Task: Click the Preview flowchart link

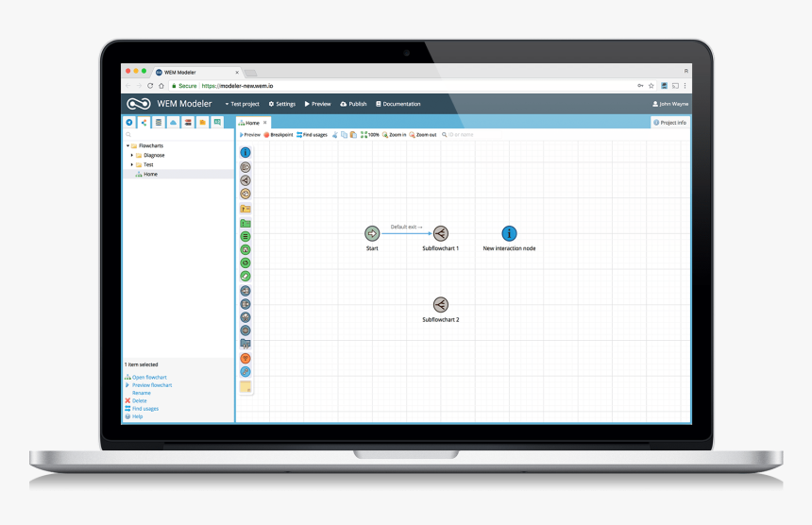Action: (x=151, y=385)
